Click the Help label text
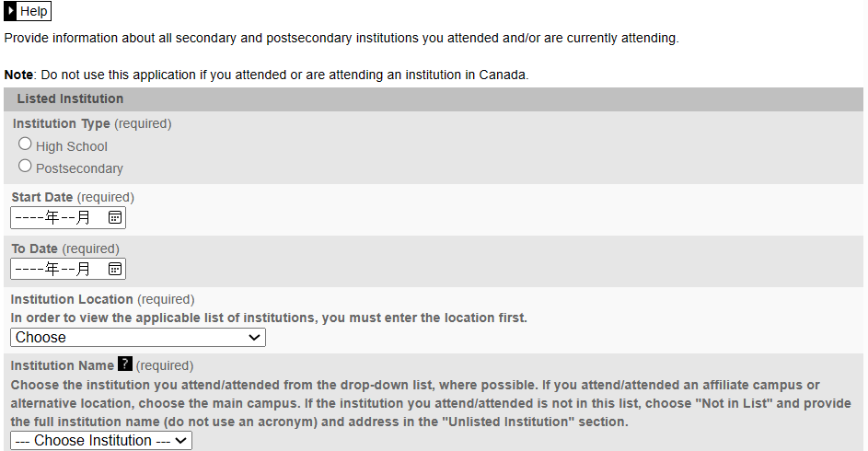 [x=34, y=11]
